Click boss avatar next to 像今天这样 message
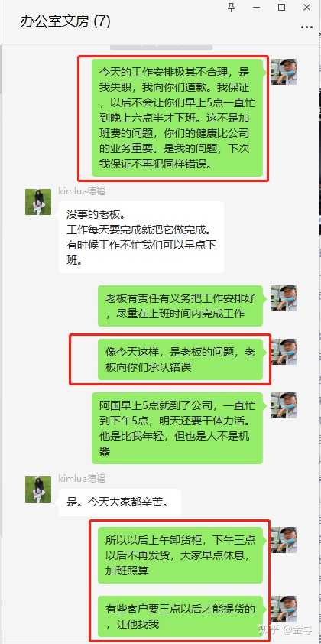 284,352
